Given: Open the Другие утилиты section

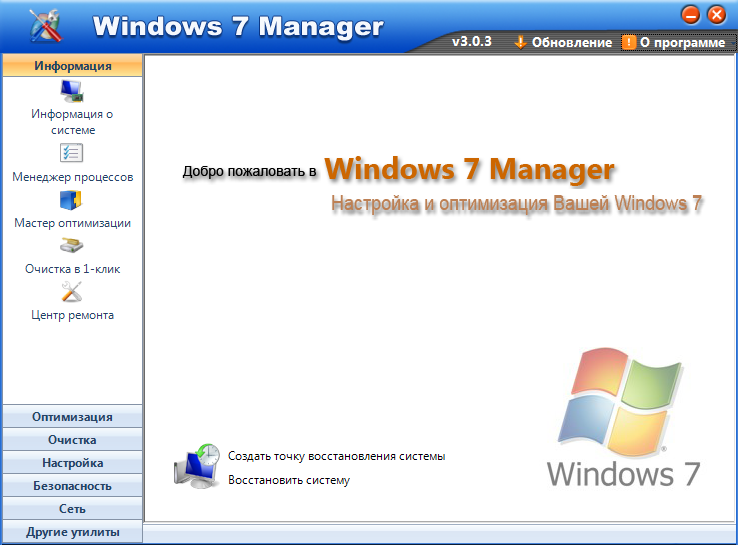Looking at the screenshot, I should [x=72, y=532].
